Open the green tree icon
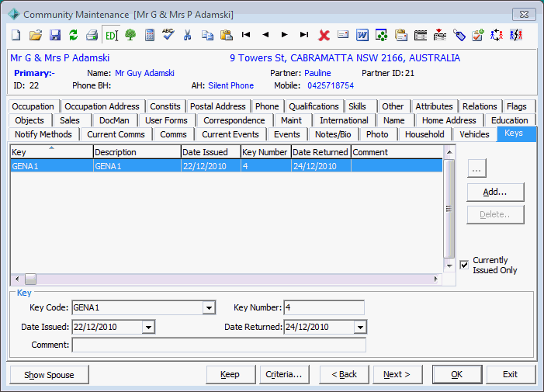The image size is (544, 392). pos(130,35)
